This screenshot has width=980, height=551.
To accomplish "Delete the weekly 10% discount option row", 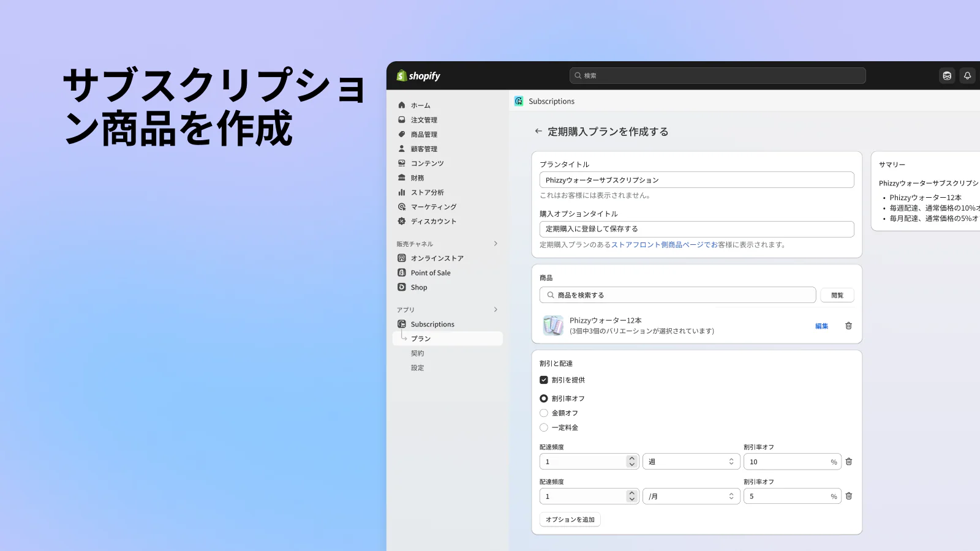I will pyautogui.click(x=849, y=462).
